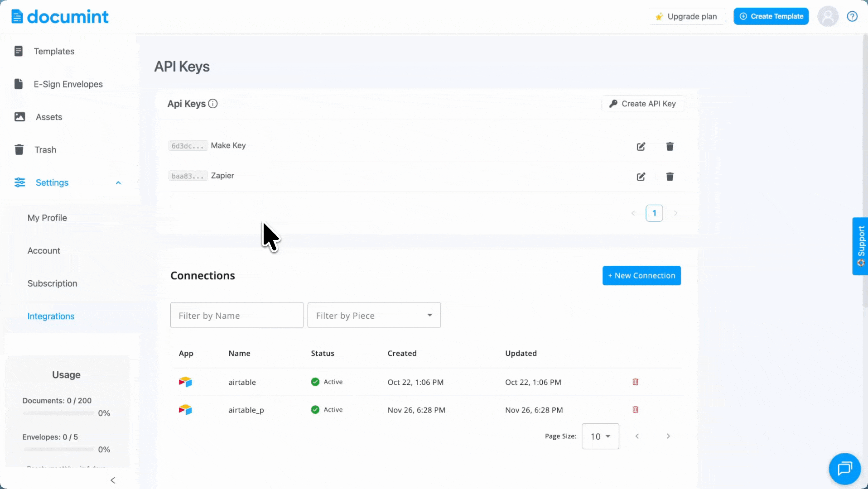
Task: Click the Api Keys info icon
Action: (x=213, y=104)
